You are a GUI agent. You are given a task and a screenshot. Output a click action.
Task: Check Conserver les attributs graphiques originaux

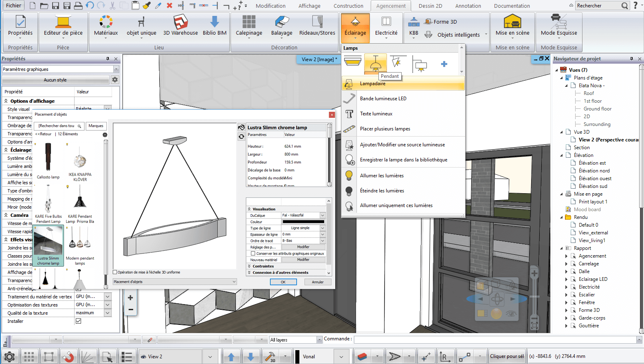253,254
